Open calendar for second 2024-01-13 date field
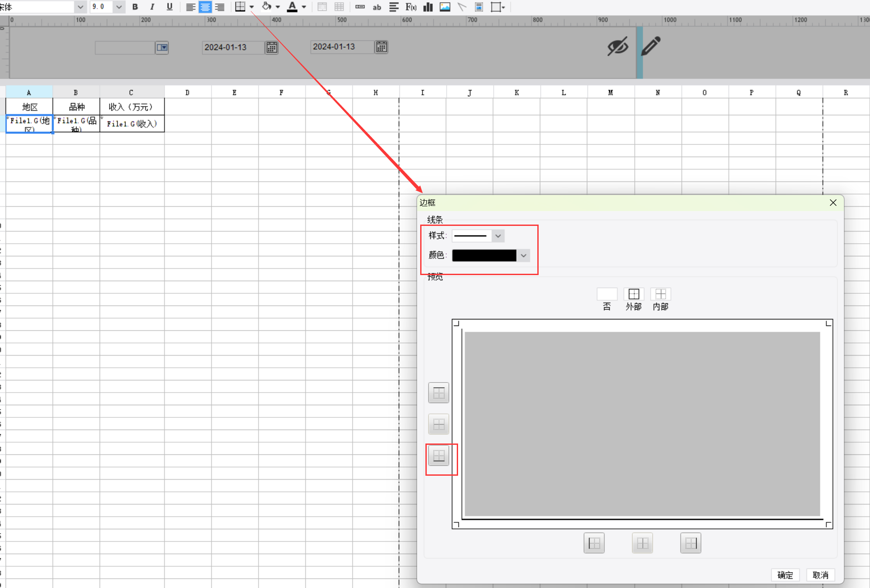The height and width of the screenshot is (588, 870). pos(381,47)
